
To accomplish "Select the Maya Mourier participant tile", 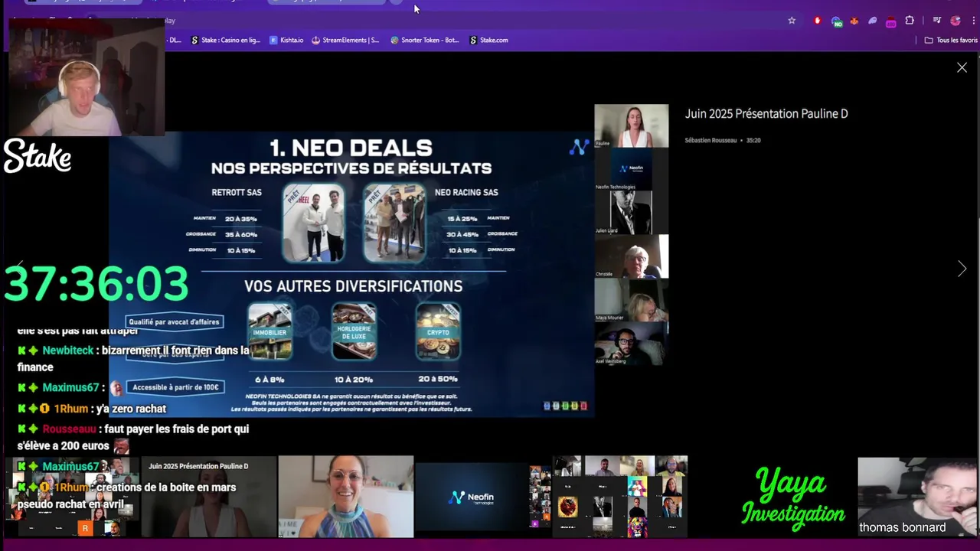I will 632,299.
